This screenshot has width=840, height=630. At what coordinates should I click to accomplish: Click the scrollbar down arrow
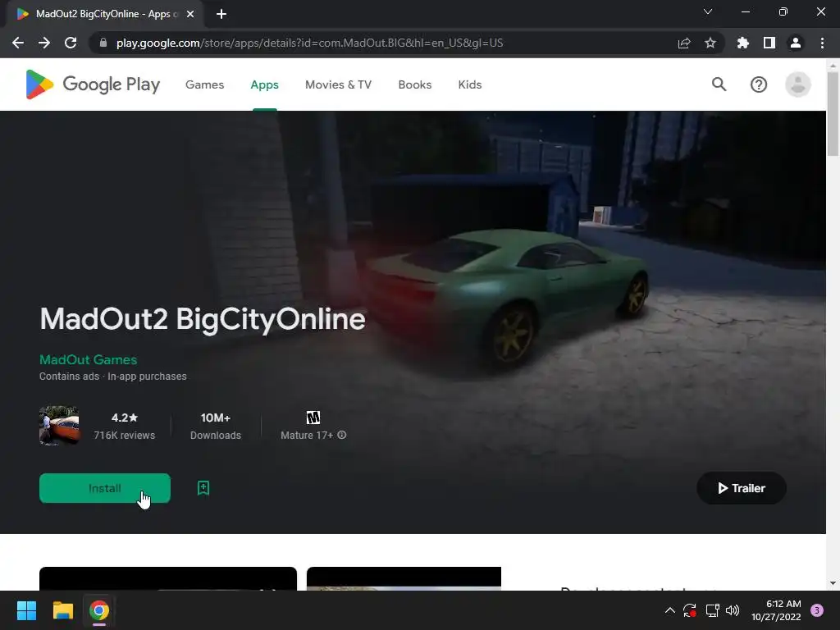pyautogui.click(x=833, y=583)
